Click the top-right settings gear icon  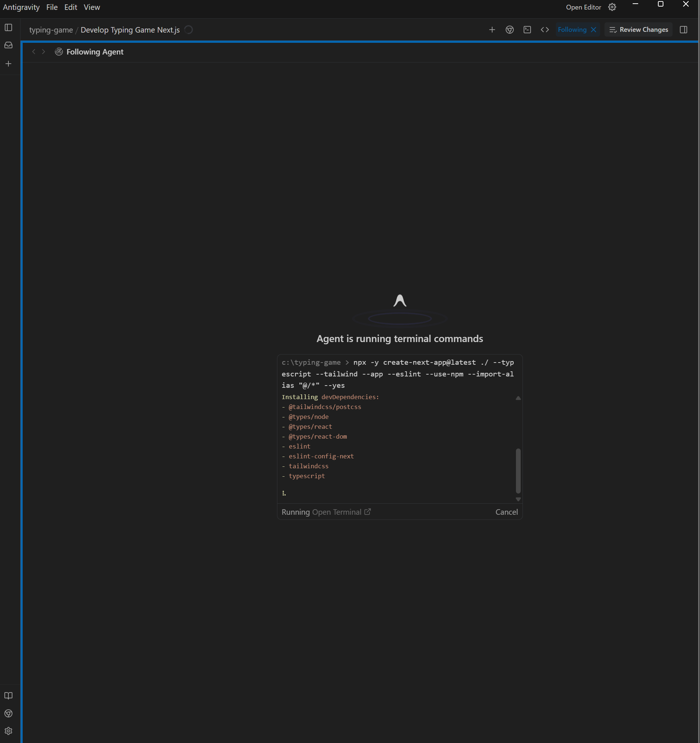[x=612, y=7]
